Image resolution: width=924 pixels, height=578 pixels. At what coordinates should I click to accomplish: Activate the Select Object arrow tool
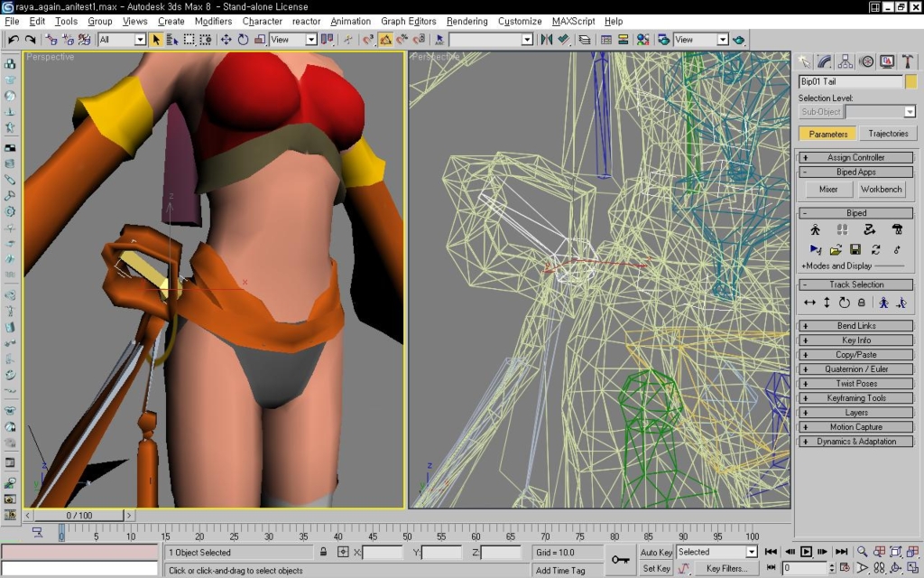155,40
